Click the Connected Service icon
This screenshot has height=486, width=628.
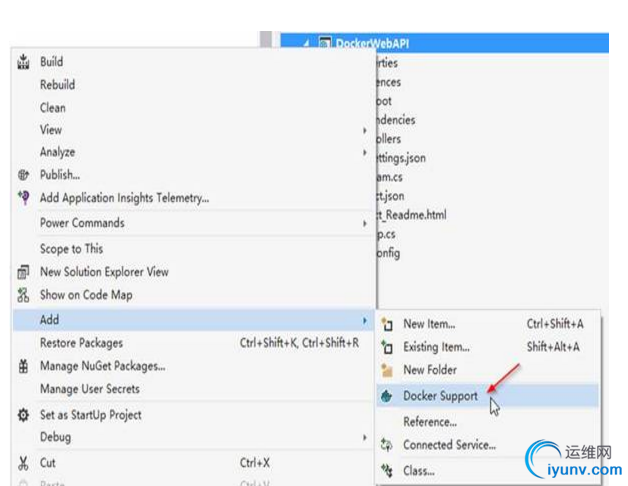pos(386,445)
